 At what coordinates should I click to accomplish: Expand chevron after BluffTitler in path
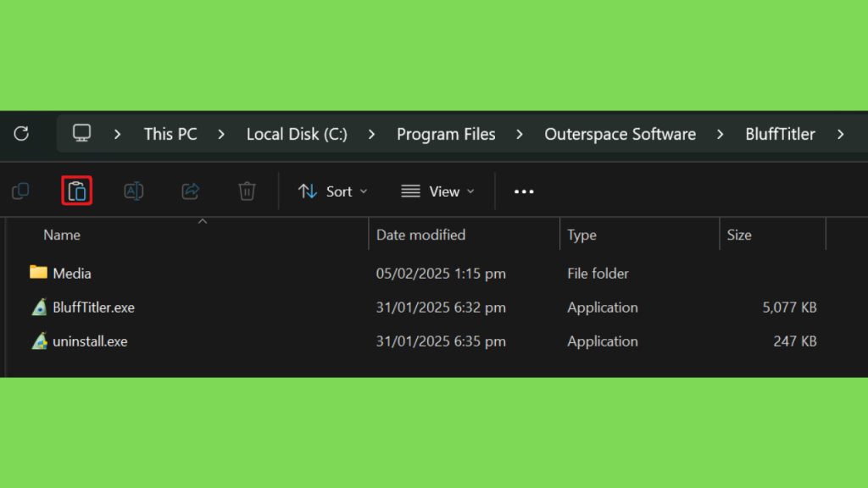pos(840,134)
